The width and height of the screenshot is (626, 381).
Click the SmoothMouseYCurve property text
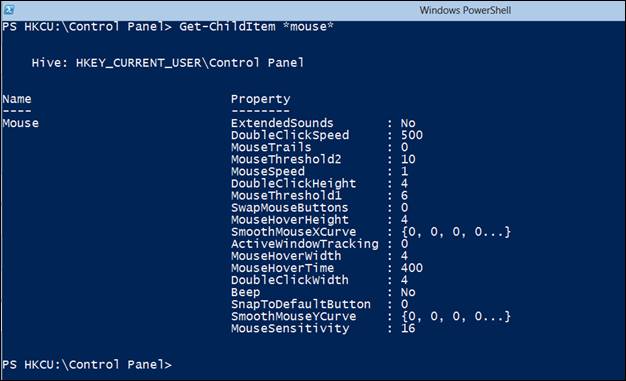click(293, 316)
